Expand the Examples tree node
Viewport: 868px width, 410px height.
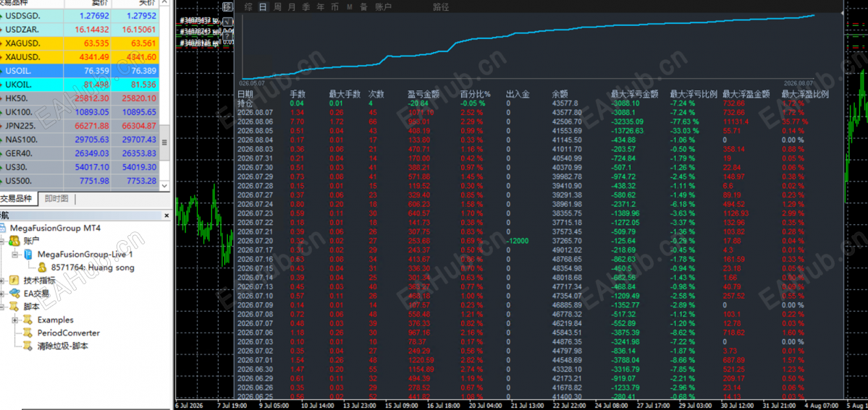[x=14, y=320]
